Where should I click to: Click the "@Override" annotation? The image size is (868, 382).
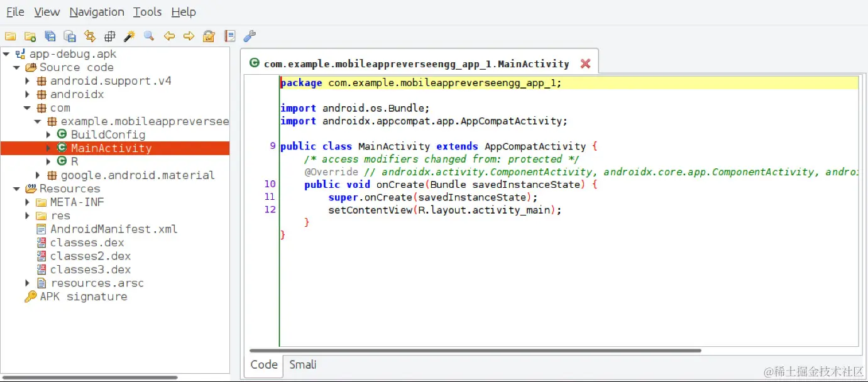coord(331,172)
